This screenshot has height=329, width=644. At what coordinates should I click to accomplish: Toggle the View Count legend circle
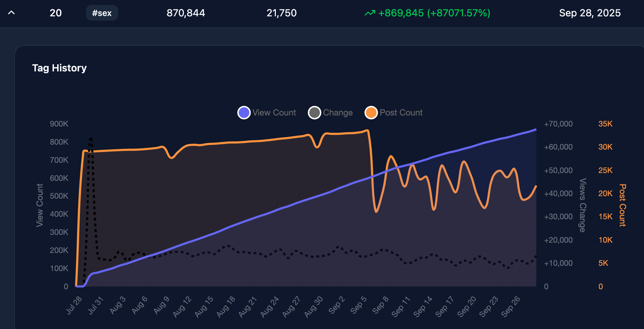tap(244, 113)
